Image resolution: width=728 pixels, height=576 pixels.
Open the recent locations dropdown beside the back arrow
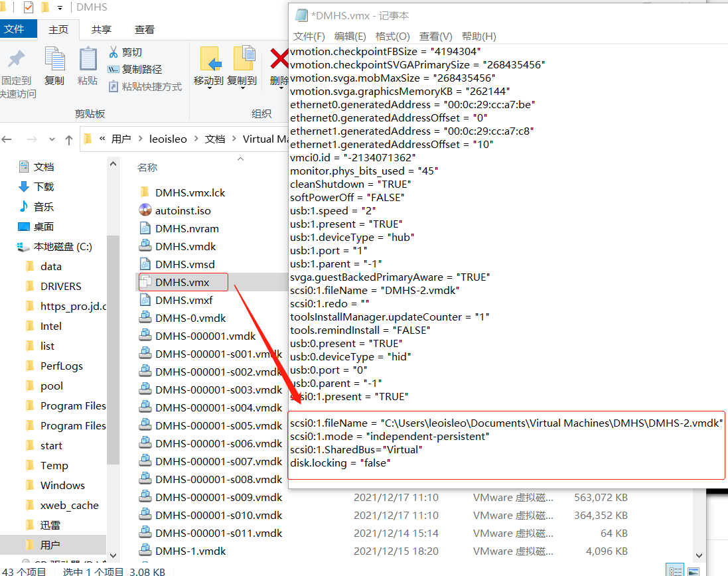[x=51, y=139]
